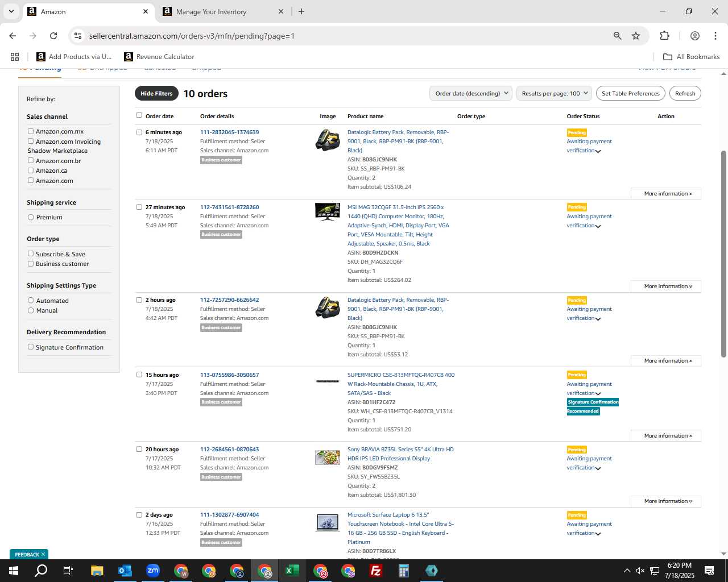
Task: Select Manual shipping settings type
Action: tap(31, 310)
